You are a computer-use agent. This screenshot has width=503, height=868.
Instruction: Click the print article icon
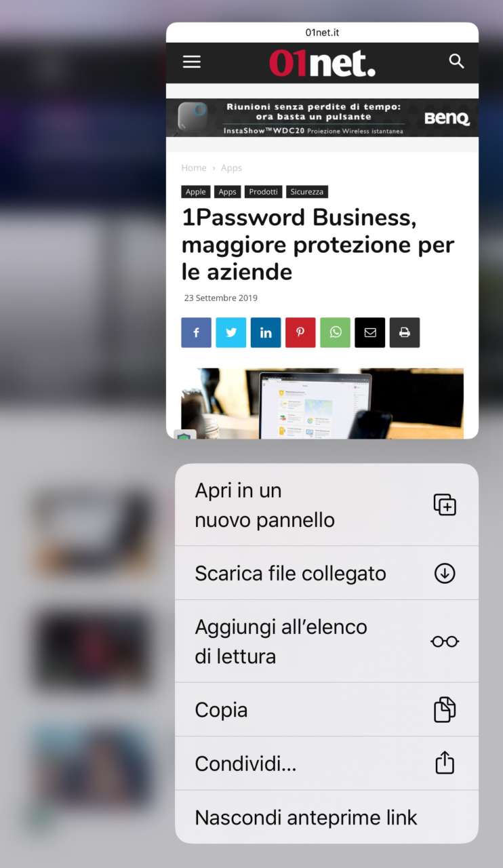coord(405,332)
